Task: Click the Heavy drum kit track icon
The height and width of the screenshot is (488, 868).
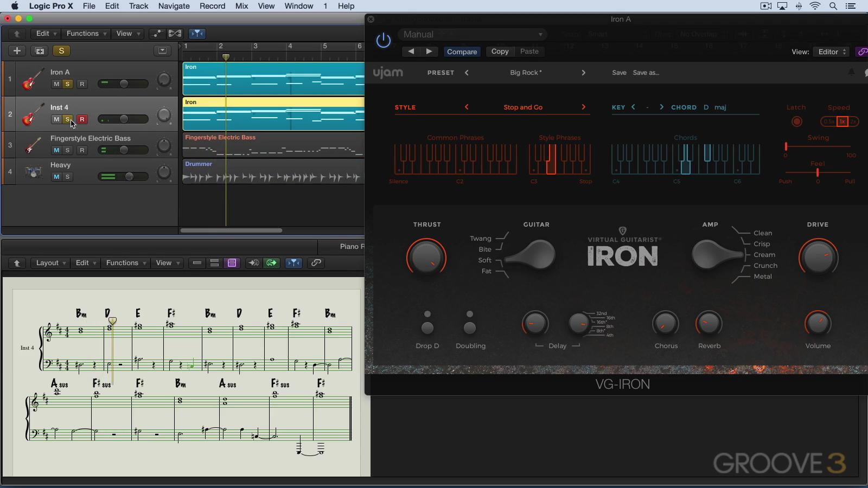Action: click(x=33, y=172)
